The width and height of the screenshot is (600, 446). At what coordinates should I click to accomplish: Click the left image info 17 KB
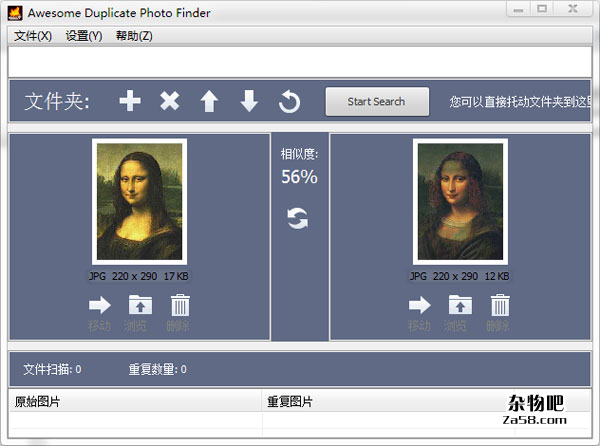(x=176, y=276)
